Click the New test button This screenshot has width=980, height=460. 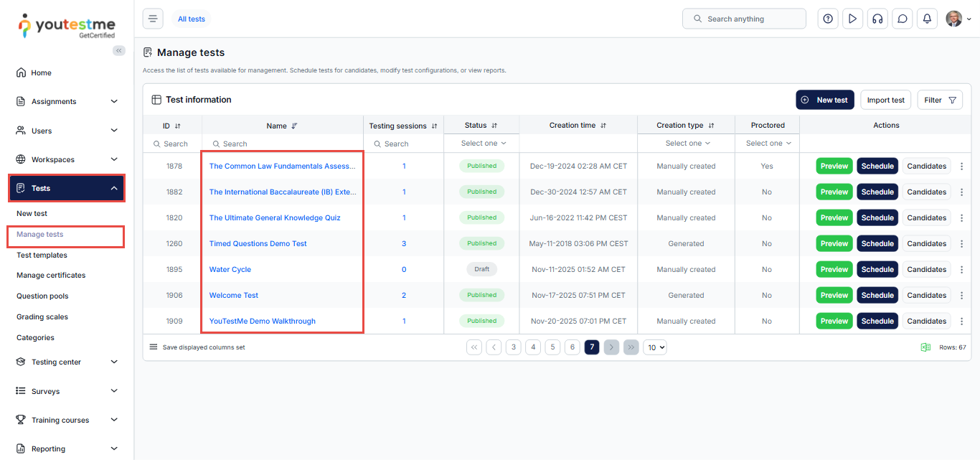coord(824,100)
